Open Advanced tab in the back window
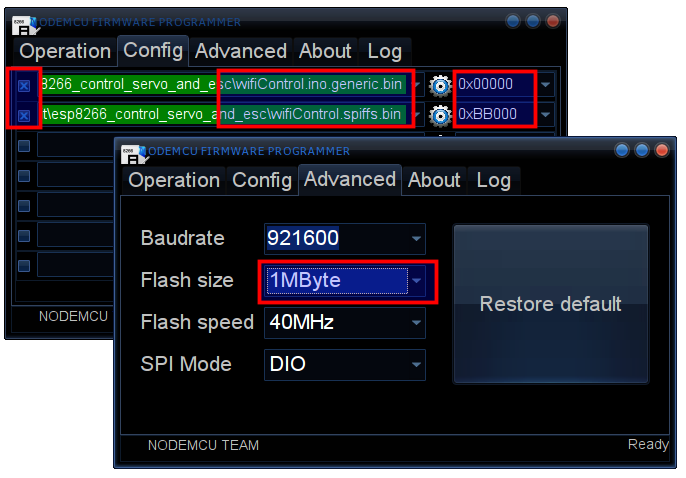686x478 pixels. point(241,51)
